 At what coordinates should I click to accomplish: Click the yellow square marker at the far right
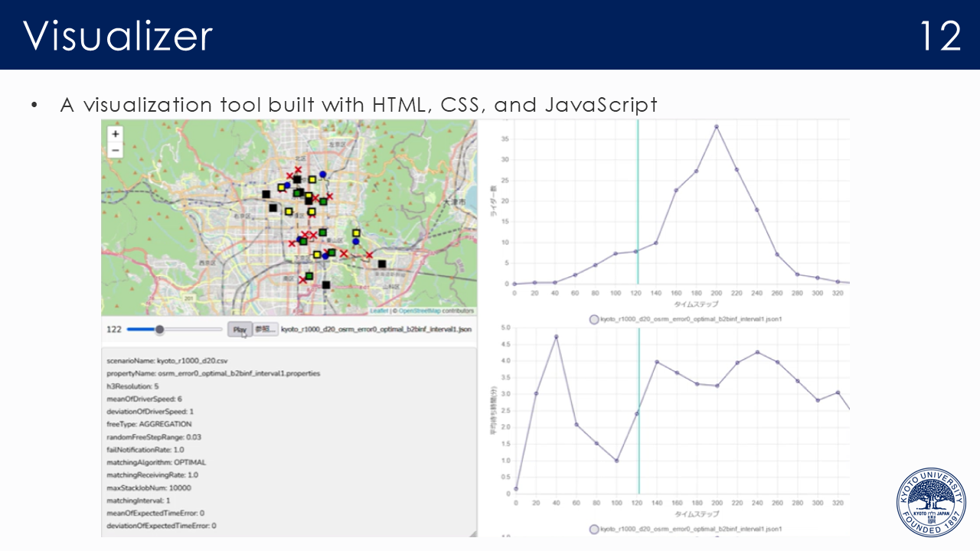[356, 233]
